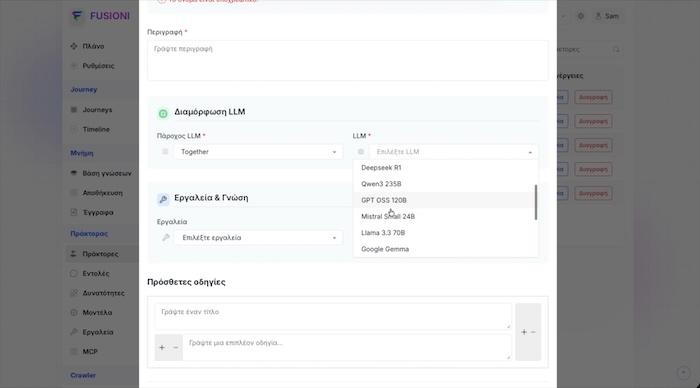This screenshot has width=700, height=388.
Task: Click green Διαμόρφωση LLM section icon
Action: point(163,113)
